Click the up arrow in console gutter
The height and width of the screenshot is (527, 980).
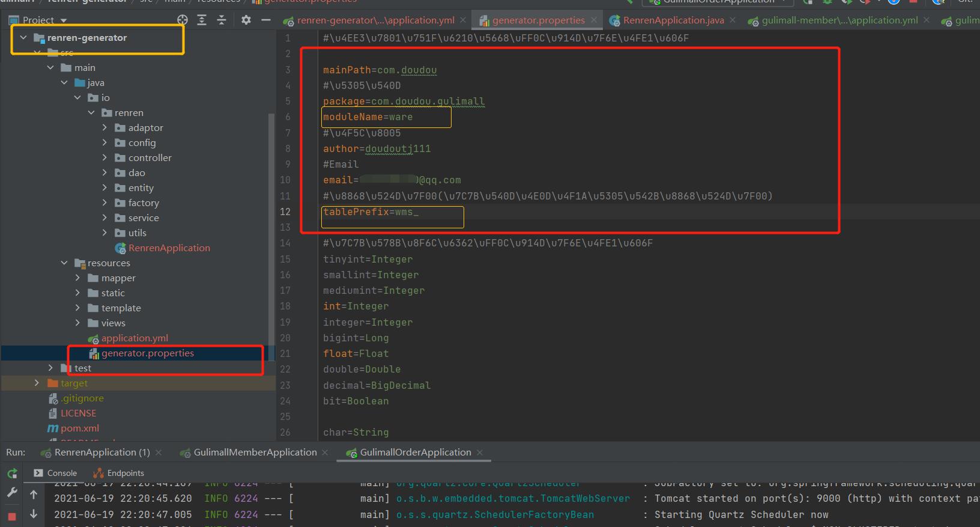34,495
